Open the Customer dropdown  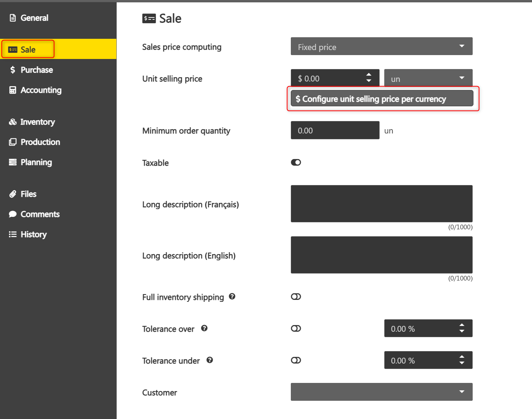[x=382, y=392]
